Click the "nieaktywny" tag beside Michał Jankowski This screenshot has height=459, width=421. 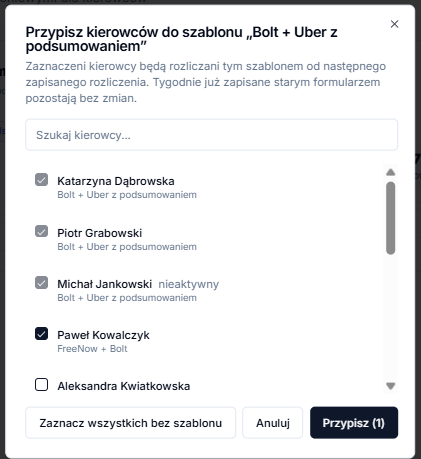click(189, 284)
